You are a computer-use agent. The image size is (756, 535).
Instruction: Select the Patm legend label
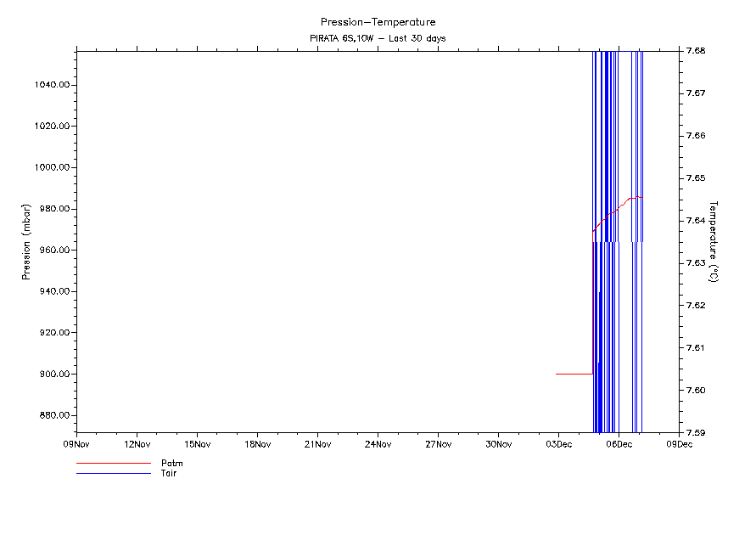(x=172, y=464)
